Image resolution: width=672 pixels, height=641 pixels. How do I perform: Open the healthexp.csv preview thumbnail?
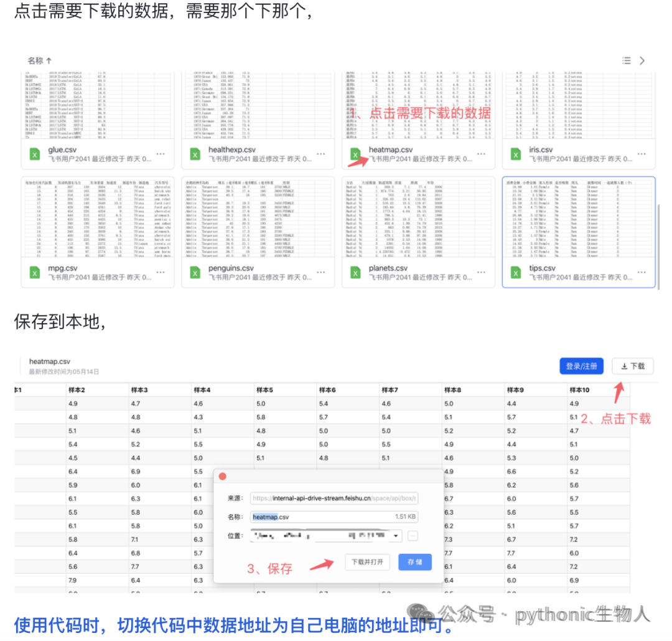tap(258, 105)
